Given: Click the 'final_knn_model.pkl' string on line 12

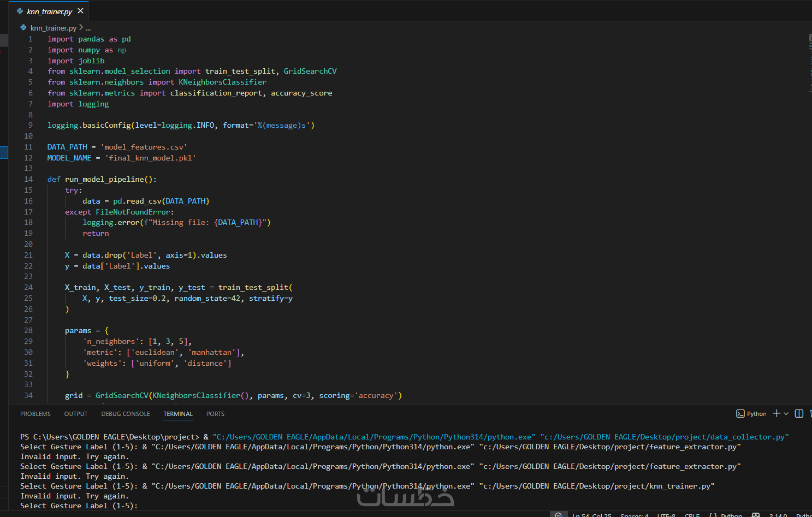Looking at the screenshot, I should coord(150,158).
